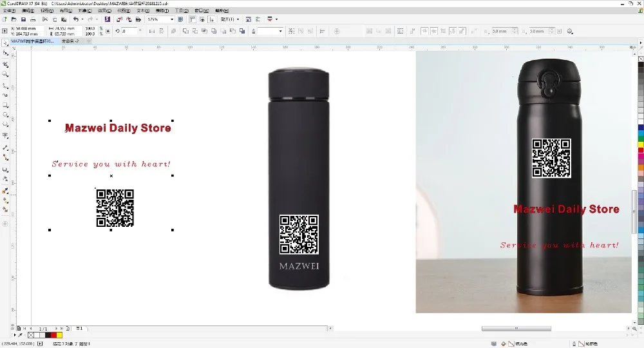Select the Text tool

(x=5, y=135)
